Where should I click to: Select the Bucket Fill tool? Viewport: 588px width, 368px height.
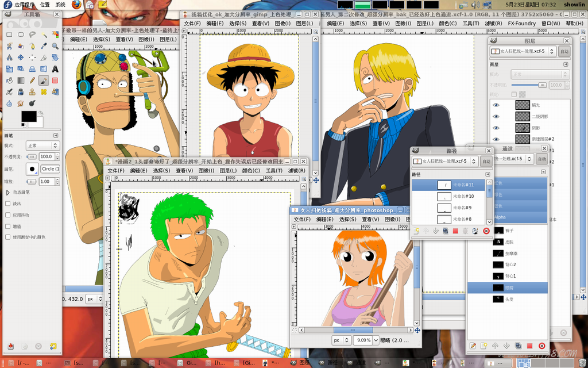coord(9,80)
